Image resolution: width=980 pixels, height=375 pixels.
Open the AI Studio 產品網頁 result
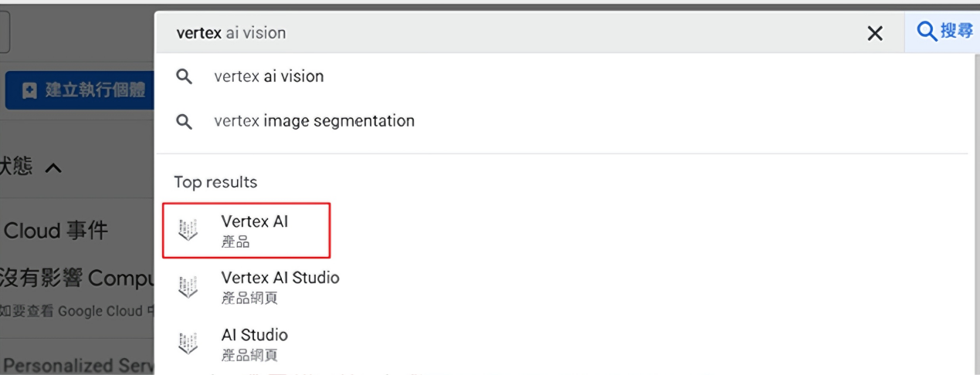tap(254, 343)
